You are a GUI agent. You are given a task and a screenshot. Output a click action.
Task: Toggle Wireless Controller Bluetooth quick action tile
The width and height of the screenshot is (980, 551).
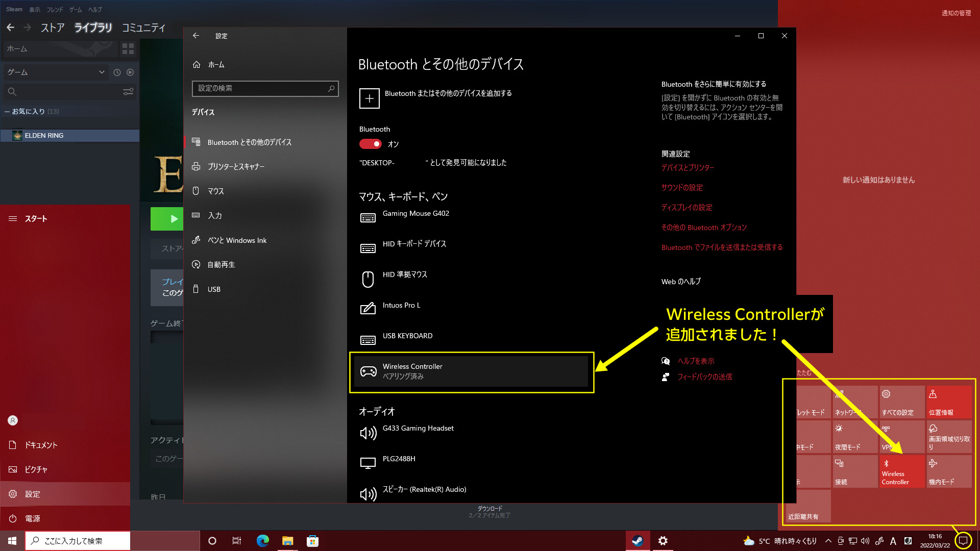pyautogui.click(x=902, y=471)
